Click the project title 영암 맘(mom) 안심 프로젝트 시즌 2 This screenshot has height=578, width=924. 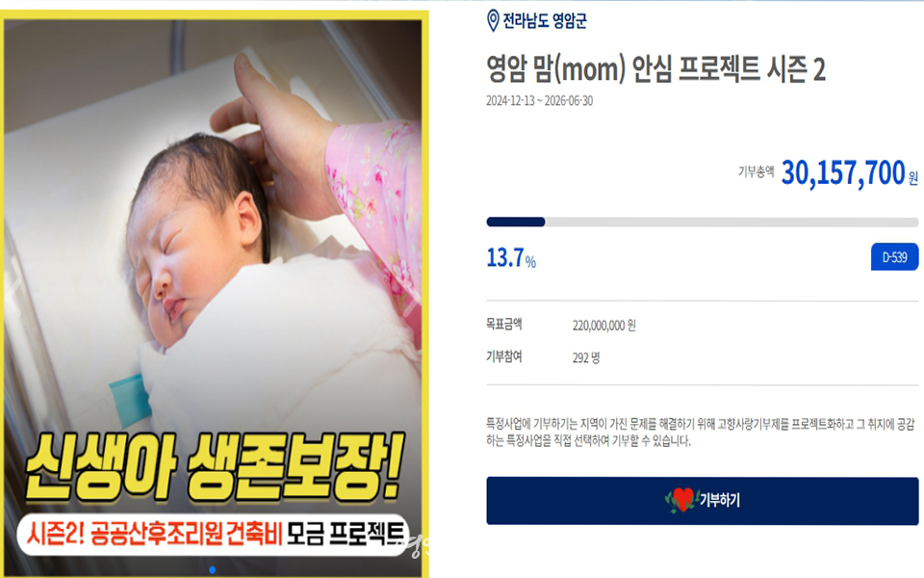(655, 68)
